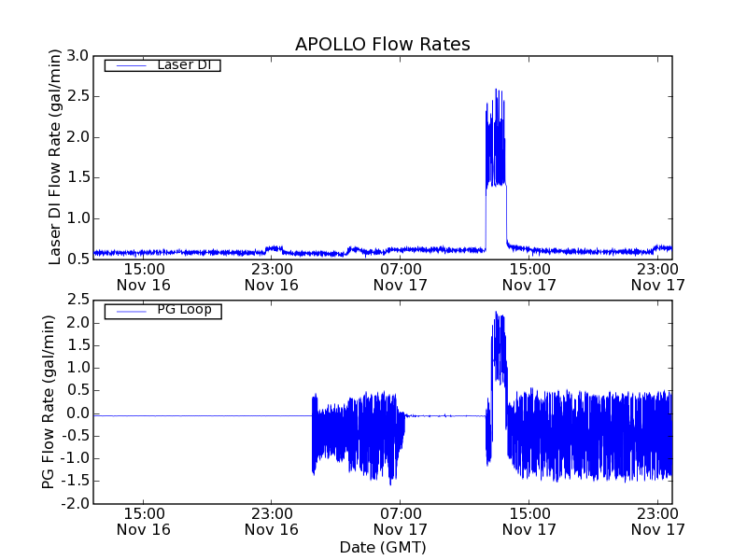Click the 0.5 tick on PG Flow axis

[78, 390]
